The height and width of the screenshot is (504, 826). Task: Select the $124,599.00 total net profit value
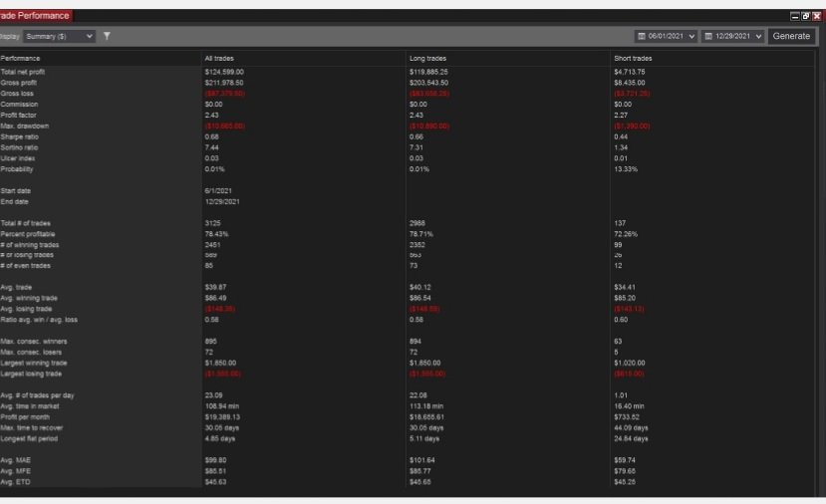click(224, 72)
